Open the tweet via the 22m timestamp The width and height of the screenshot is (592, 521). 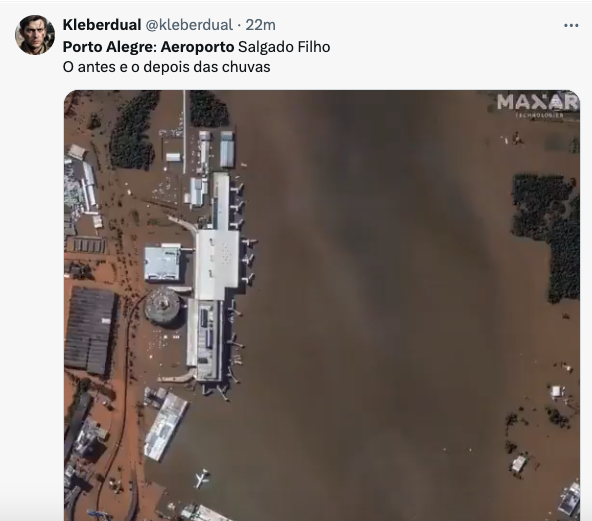[261, 25]
